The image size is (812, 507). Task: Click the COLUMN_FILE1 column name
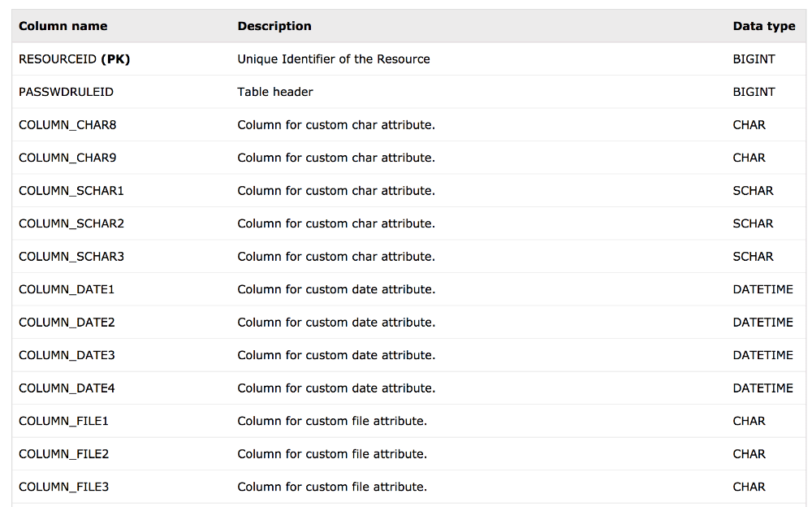click(63, 421)
